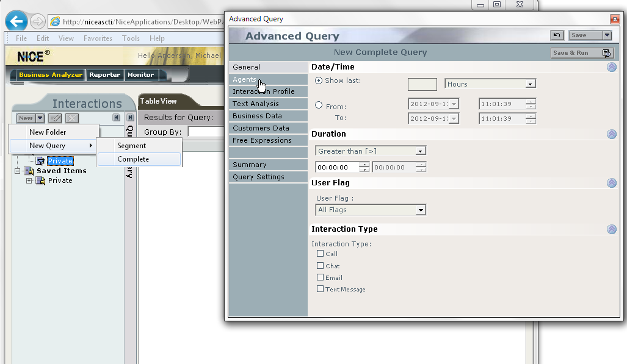Image resolution: width=627 pixels, height=364 pixels.
Task: Click the Internet Explorer icon in address bar
Action: coord(54,21)
